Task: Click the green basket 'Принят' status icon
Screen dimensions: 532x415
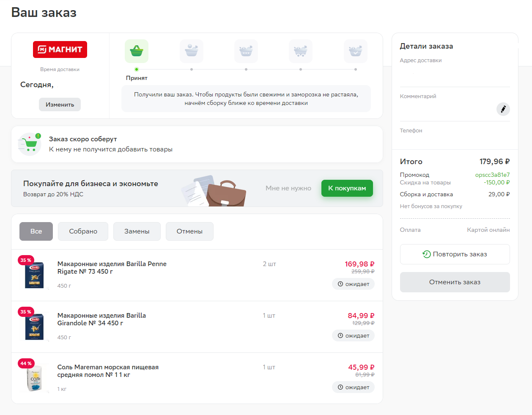Action: tap(137, 51)
